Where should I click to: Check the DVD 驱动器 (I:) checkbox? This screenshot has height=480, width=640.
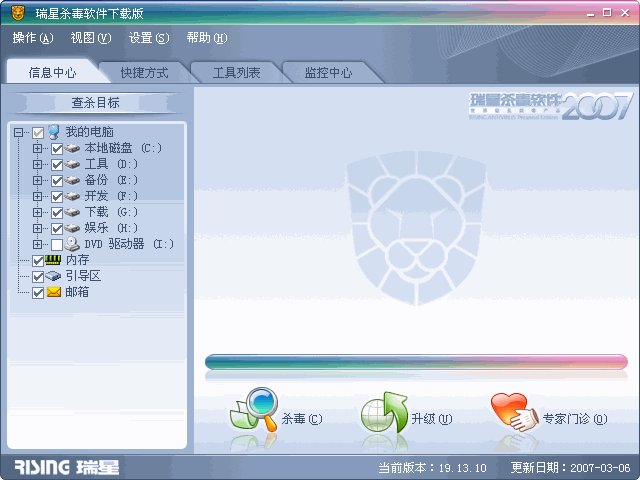57,244
